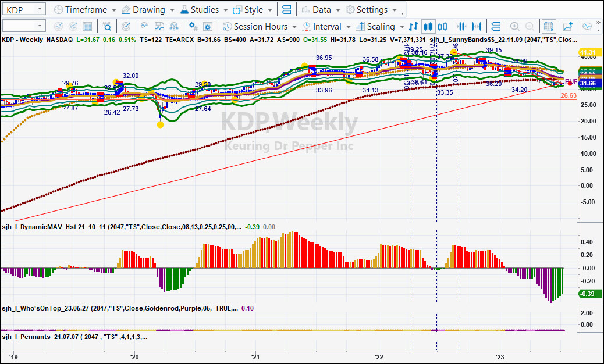The width and height of the screenshot is (604, 364).
Task: Click the second clock-arrow toolbar icon
Action: pyautogui.click(x=73, y=27)
